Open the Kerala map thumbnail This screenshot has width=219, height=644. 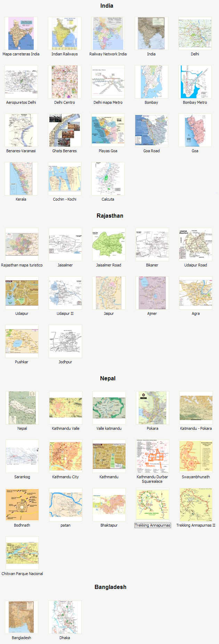tap(21, 179)
